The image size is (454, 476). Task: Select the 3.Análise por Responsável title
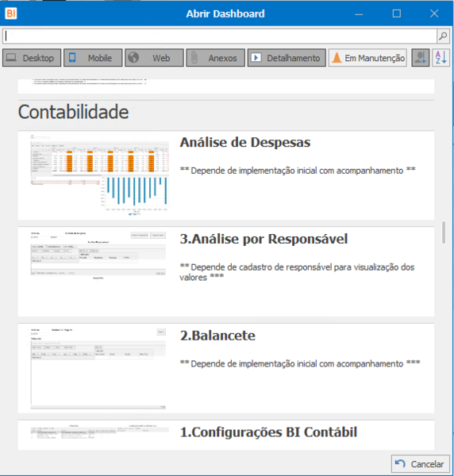[264, 239]
